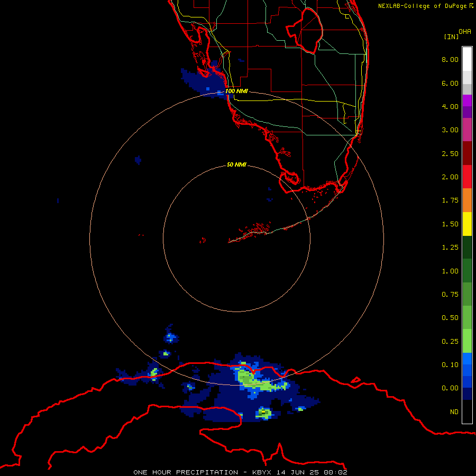Screen dimensions: 476x476
Task: Click the 0.00 legend value
Action: [450, 388]
